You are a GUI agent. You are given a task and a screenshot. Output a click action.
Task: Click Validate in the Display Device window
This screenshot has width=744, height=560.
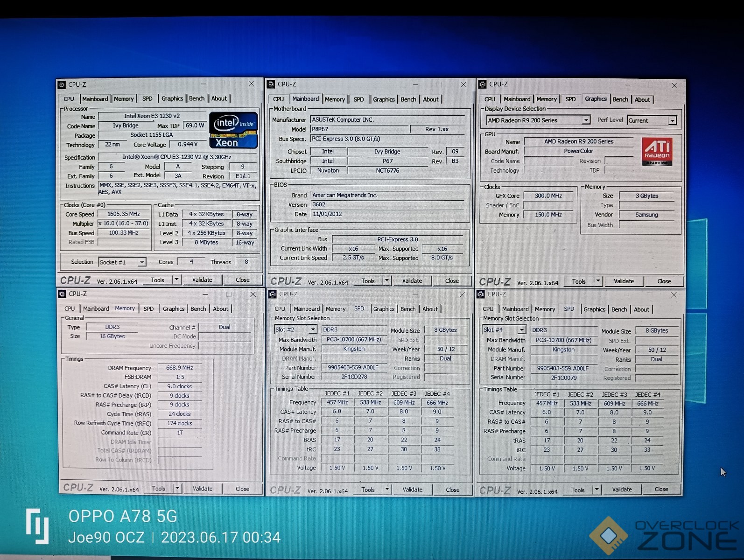pos(624,281)
